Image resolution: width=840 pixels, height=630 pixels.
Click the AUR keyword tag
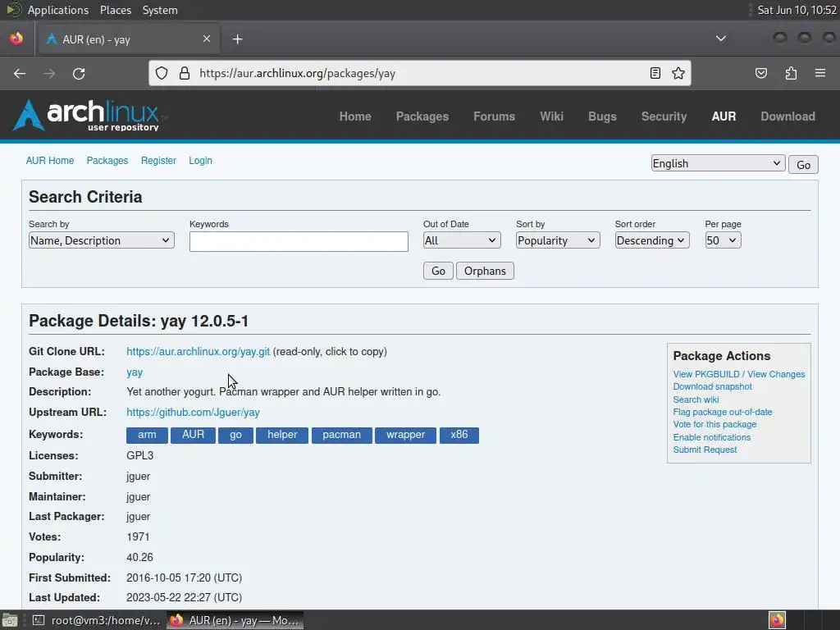pos(193,435)
